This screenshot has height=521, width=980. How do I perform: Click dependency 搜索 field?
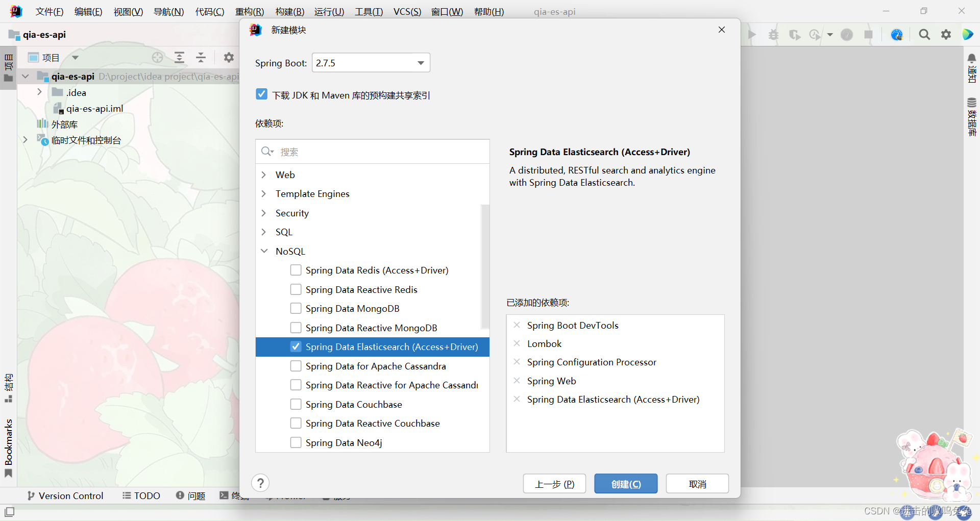pos(373,152)
